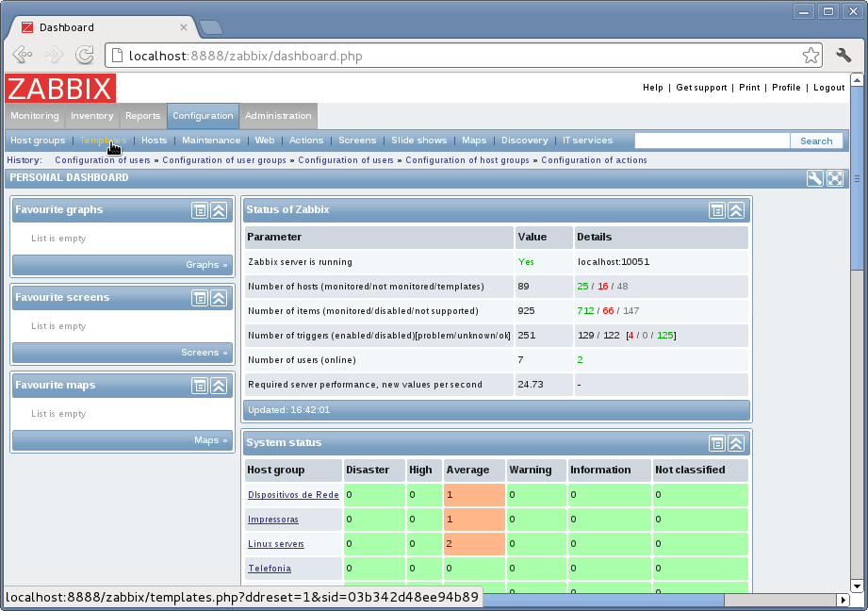Open Configuration of host groups history link

click(467, 160)
